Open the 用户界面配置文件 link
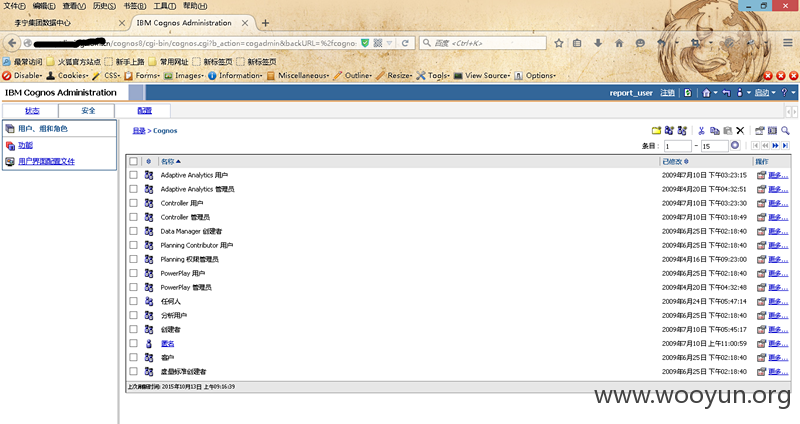The width and height of the screenshot is (800, 424). pyautogui.click(x=46, y=161)
